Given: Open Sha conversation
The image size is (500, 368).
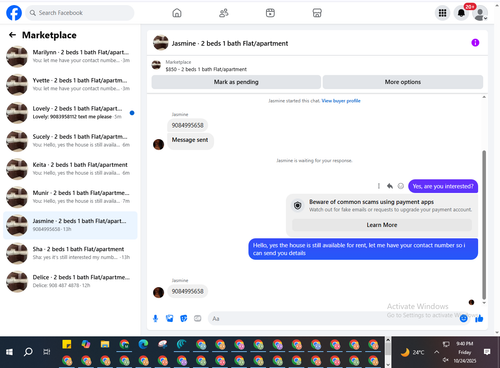Looking at the screenshot, I should [70, 253].
